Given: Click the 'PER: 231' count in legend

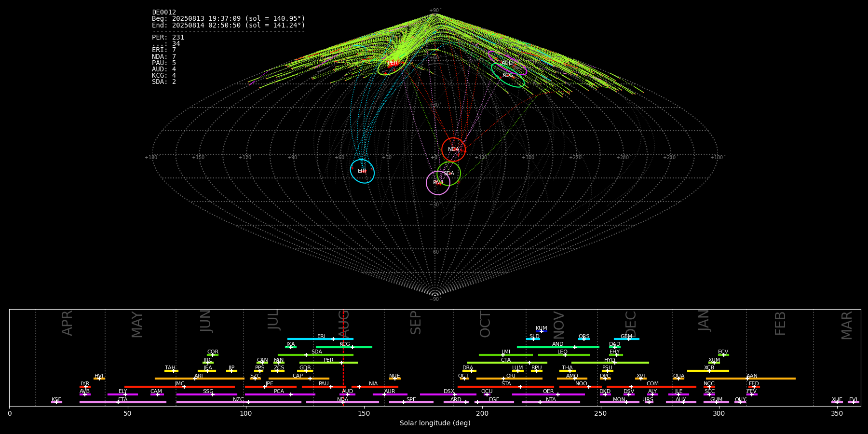Looking at the screenshot, I should (168, 38).
